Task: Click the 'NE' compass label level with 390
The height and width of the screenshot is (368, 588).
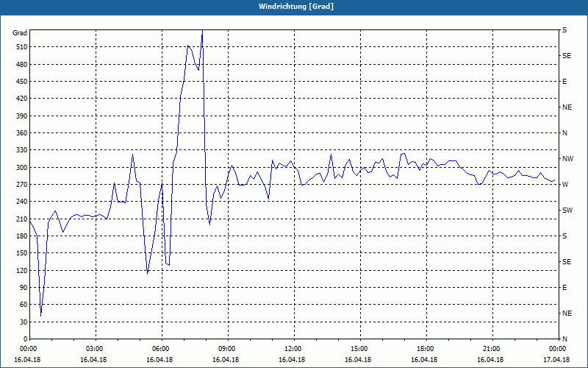Action: click(567, 107)
